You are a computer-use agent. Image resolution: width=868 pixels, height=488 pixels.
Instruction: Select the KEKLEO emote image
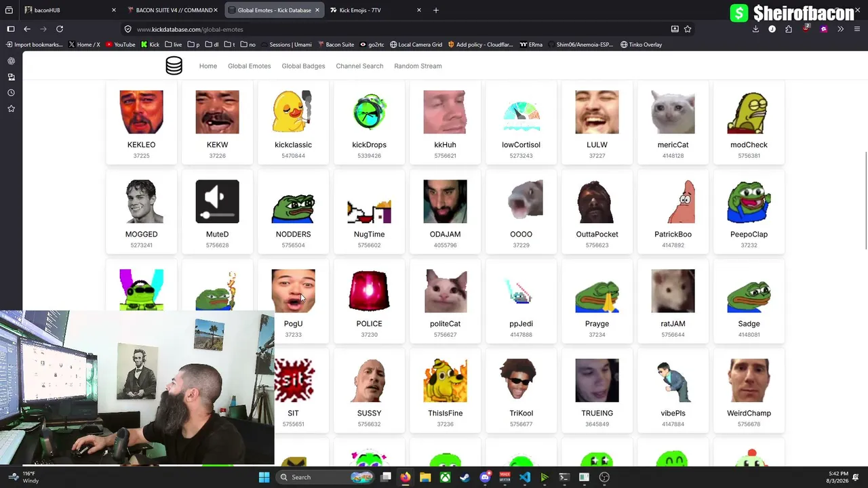141,112
